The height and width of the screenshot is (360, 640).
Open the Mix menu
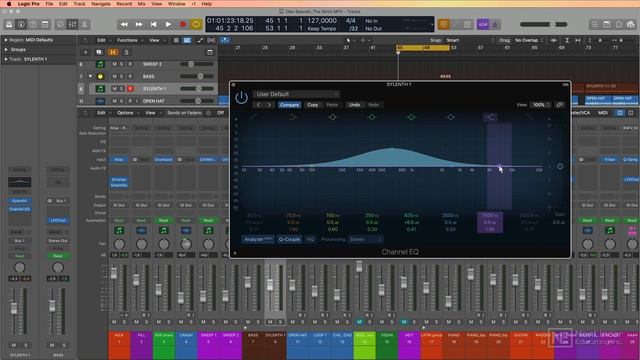coord(141,4)
